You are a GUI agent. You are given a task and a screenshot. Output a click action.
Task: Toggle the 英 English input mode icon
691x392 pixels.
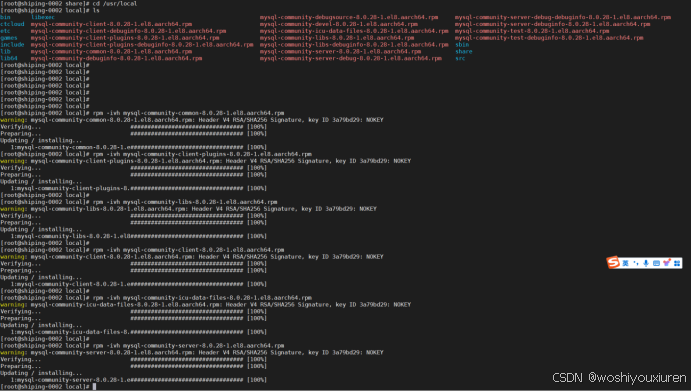click(625, 263)
